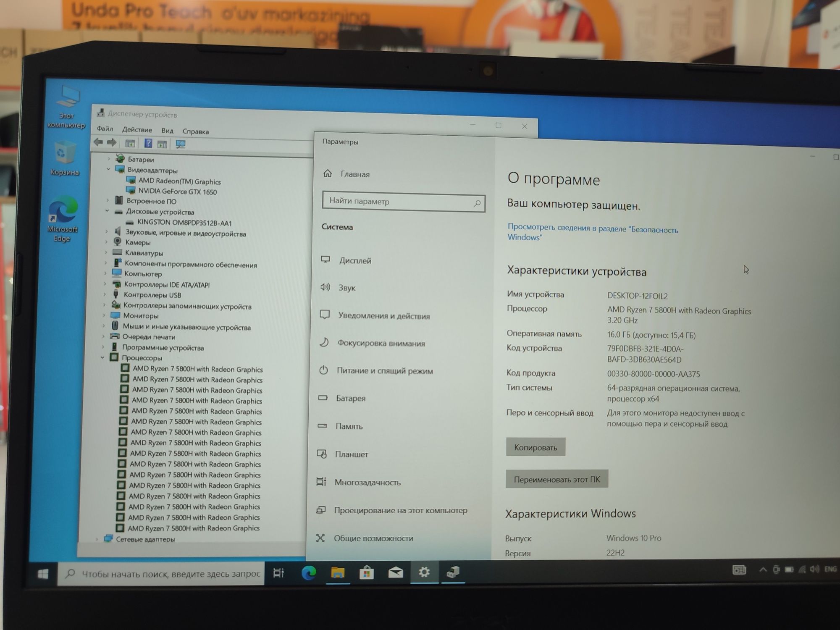Go to Главная home in Settings
Viewport: 840px width, 630px height.
point(347,174)
